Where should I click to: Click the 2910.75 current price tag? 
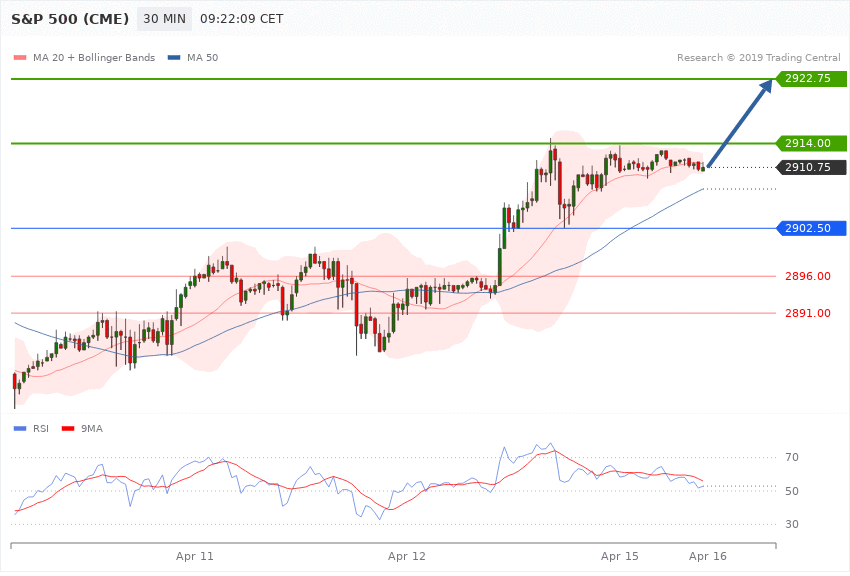(811, 167)
